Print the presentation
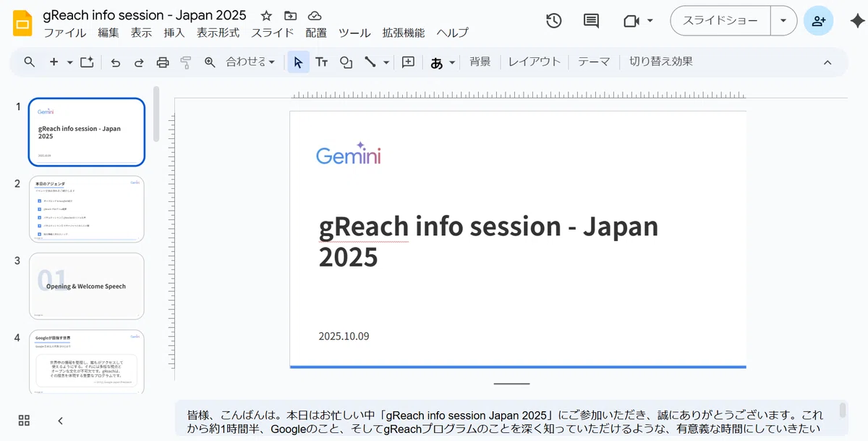Image resolution: width=868 pixels, height=441 pixels. point(163,62)
